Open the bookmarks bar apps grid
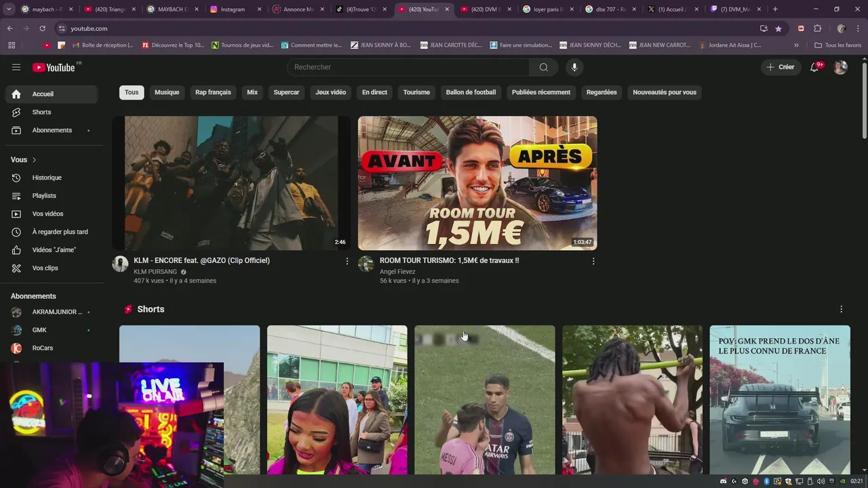 click(x=12, y=45)
